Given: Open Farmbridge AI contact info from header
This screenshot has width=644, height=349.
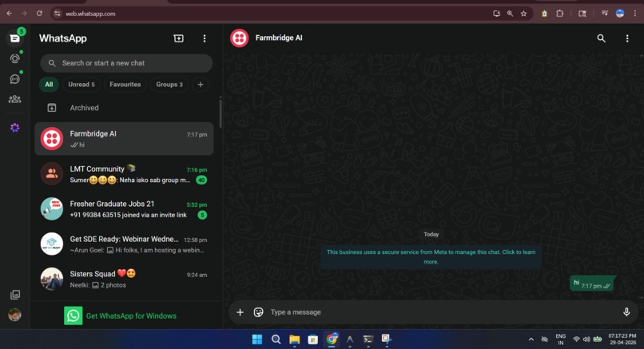Looking at the screenshot, I should 279,38.
